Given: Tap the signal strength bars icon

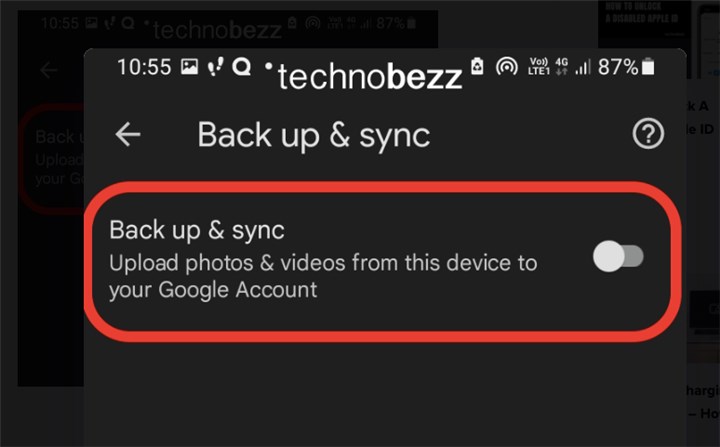Looking at the screenshot, I should click(x=583, y=68).
